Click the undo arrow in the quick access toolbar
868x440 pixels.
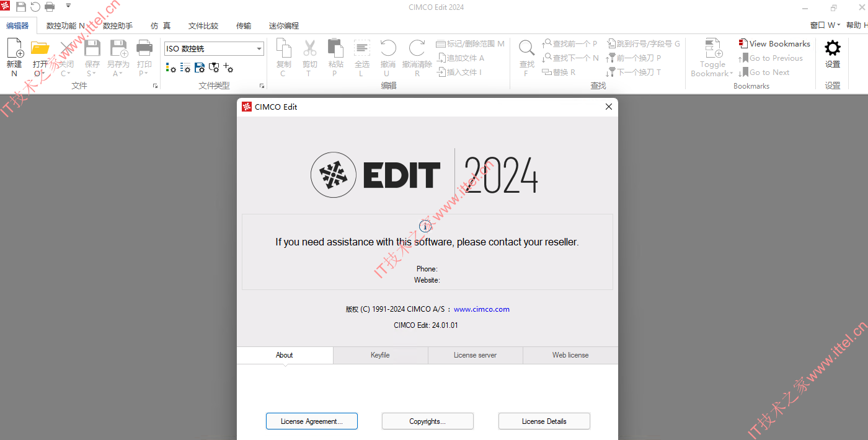[35, 7]
